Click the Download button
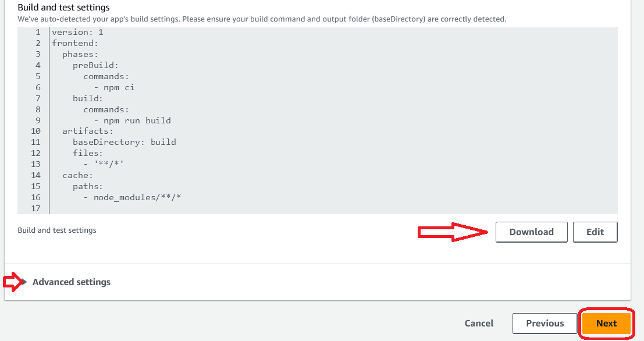The image size is (644, 341). coord(532,232)
